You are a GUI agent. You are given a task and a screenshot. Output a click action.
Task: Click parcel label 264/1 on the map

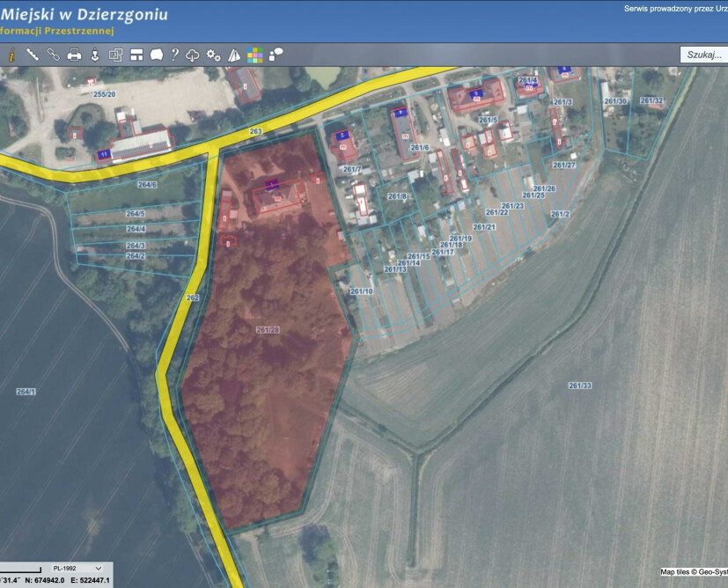point(26,391)
